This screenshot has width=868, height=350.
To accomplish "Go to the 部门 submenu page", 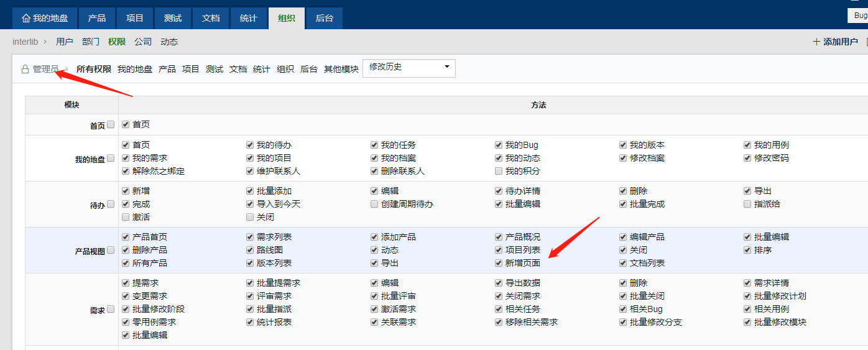I will pyautogui.click(x=90, y=42).
